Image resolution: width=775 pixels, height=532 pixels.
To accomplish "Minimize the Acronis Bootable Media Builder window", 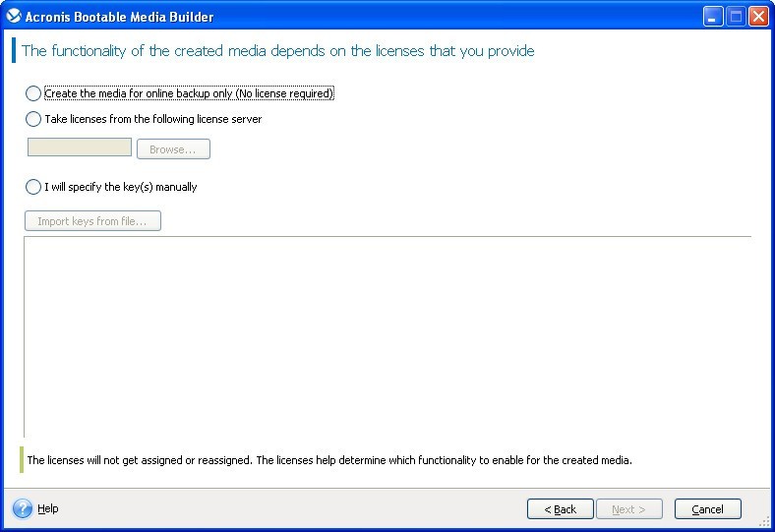I will pos(713,17).
